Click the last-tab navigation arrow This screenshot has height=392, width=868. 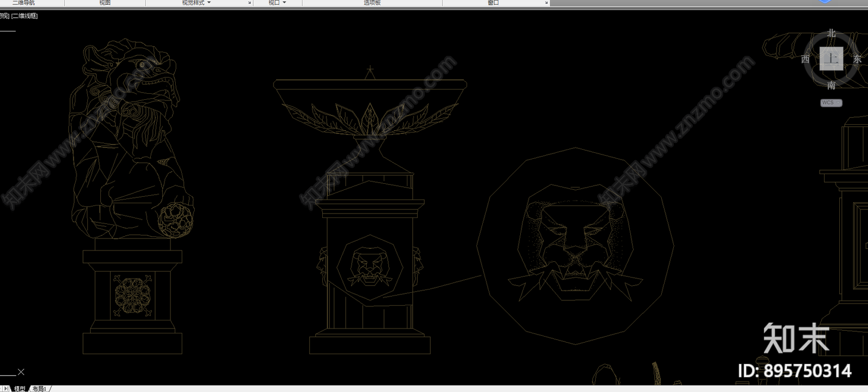(x=8, y=389)
